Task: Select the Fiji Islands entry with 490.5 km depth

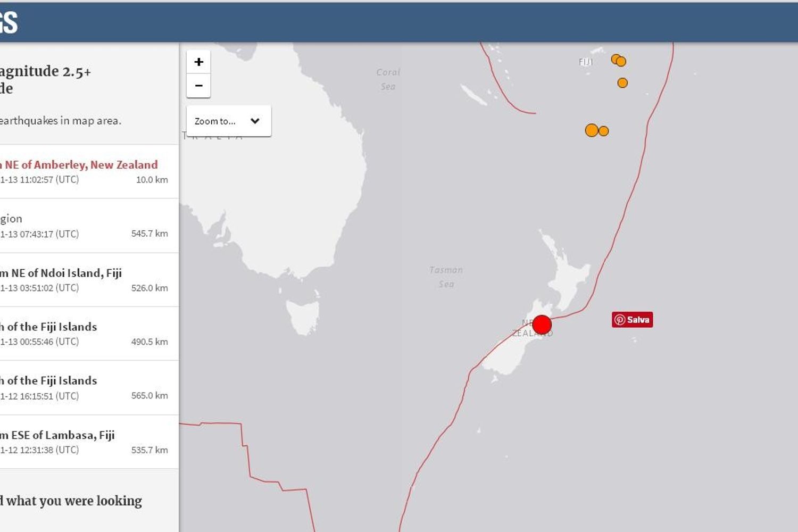Action: coord(49,327)
